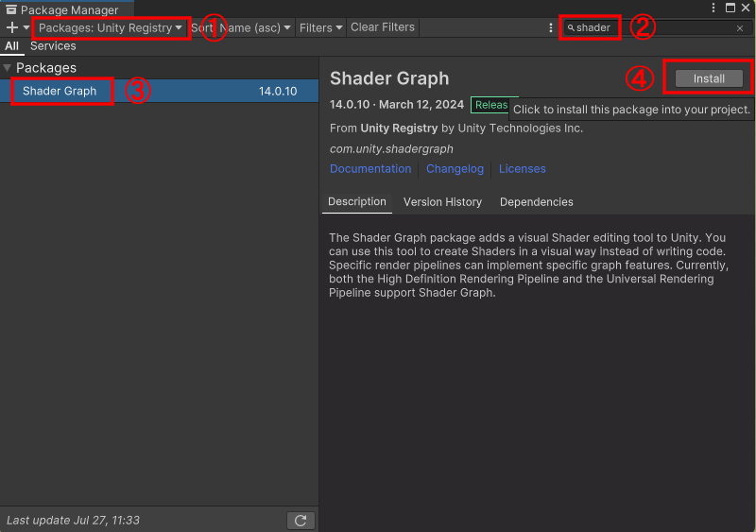Click the Shader Graph heading title
756x532 pixels.
tap(389, 78)
